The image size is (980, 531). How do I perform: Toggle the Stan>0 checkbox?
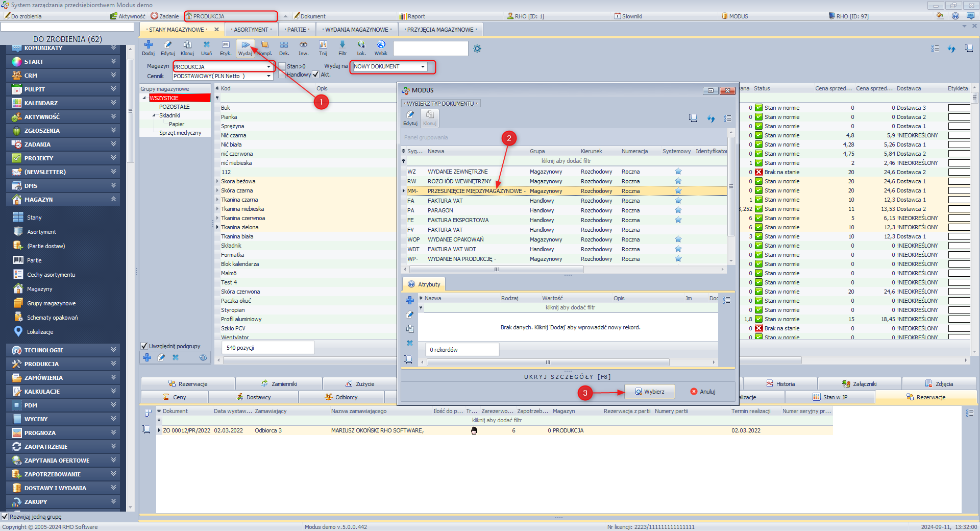tap(282, 66)
